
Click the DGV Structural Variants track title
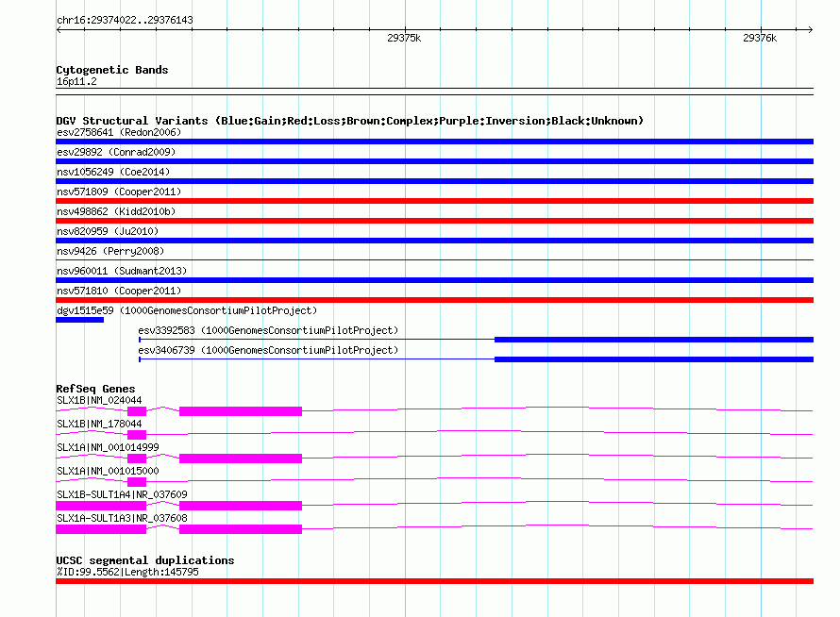point(350,121)
